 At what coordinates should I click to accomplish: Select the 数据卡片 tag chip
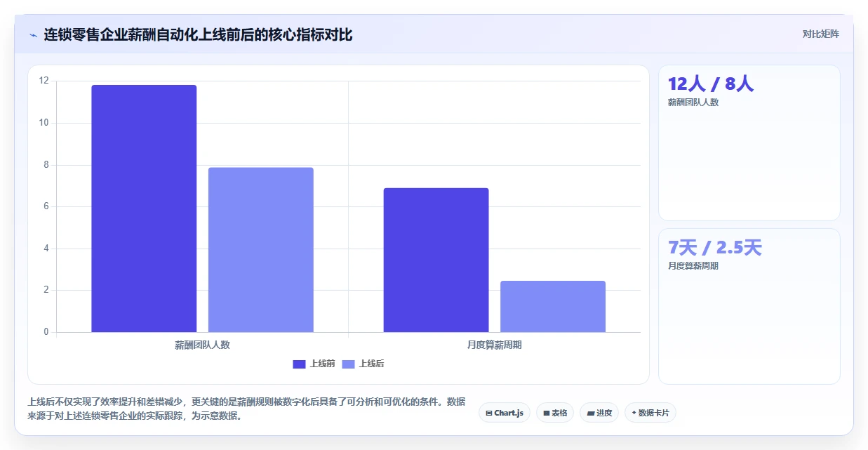click(650, 413)
